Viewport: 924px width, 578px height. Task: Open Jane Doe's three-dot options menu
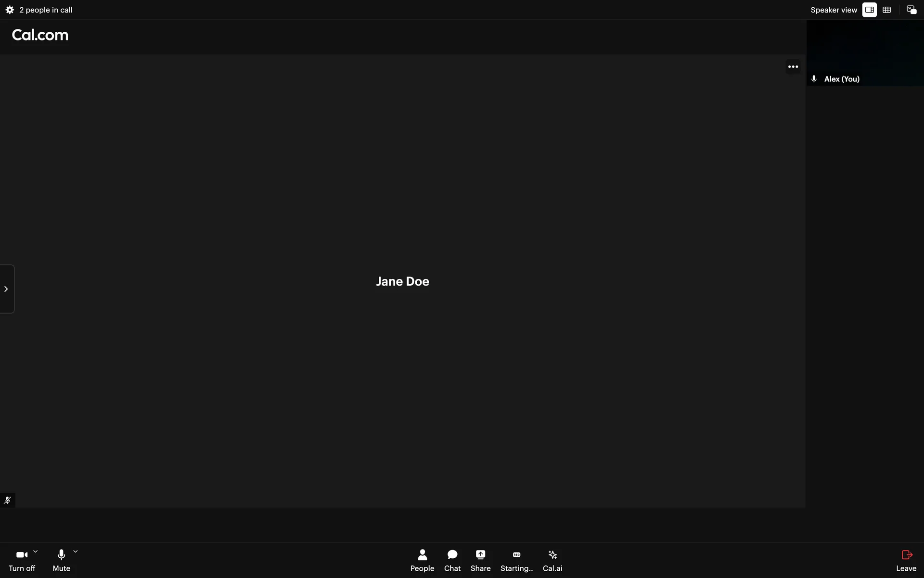pyautogui.click(x=793, y=66)
